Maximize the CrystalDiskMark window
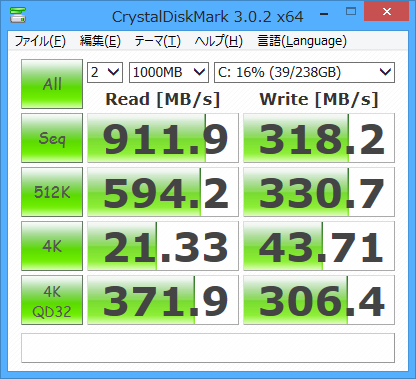Screen dimensions: 416x379 click(351, 12)
